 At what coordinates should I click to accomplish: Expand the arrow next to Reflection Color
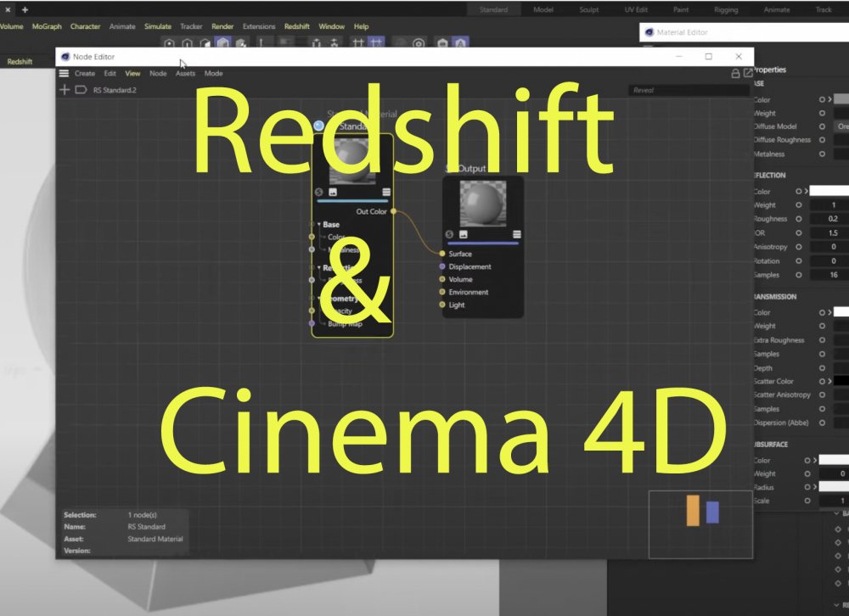tap(806, 190)
